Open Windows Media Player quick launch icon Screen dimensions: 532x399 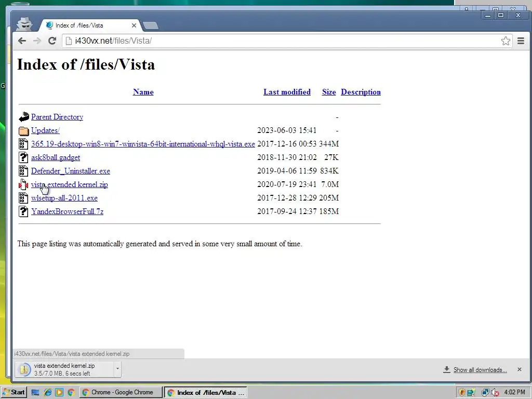pyautogui.click(x=59, y=393)
